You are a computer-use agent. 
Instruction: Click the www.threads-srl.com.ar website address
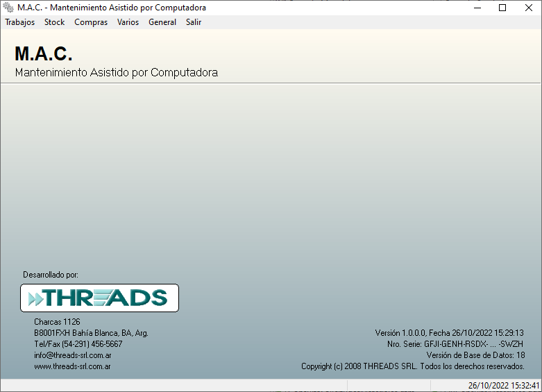click(x=72, y=366)
